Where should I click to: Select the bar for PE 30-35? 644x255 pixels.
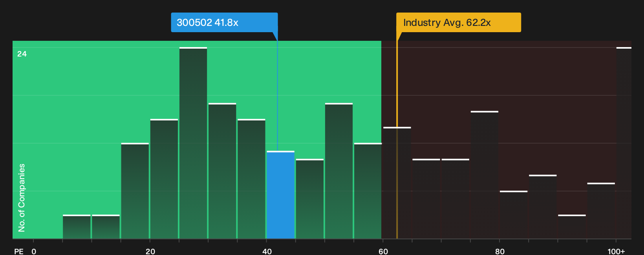pyautogui.click(x=222, y=171)
